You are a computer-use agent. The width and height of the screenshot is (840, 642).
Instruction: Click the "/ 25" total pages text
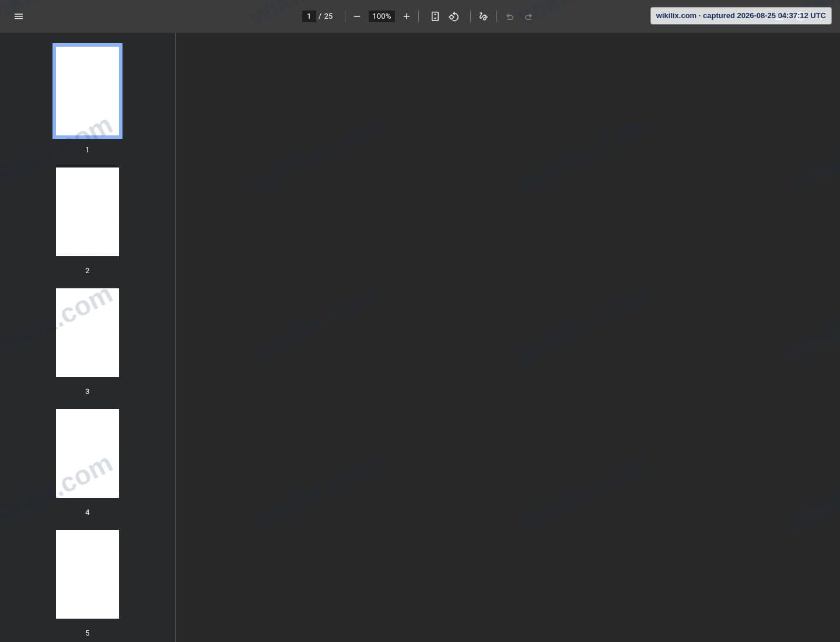tap(325, 16)
